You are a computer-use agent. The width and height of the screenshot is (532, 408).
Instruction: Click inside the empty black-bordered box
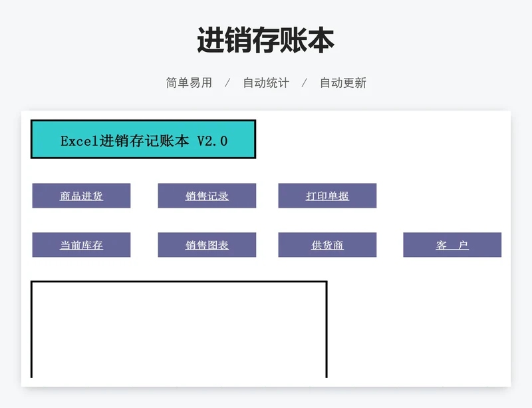coord(179,330)
